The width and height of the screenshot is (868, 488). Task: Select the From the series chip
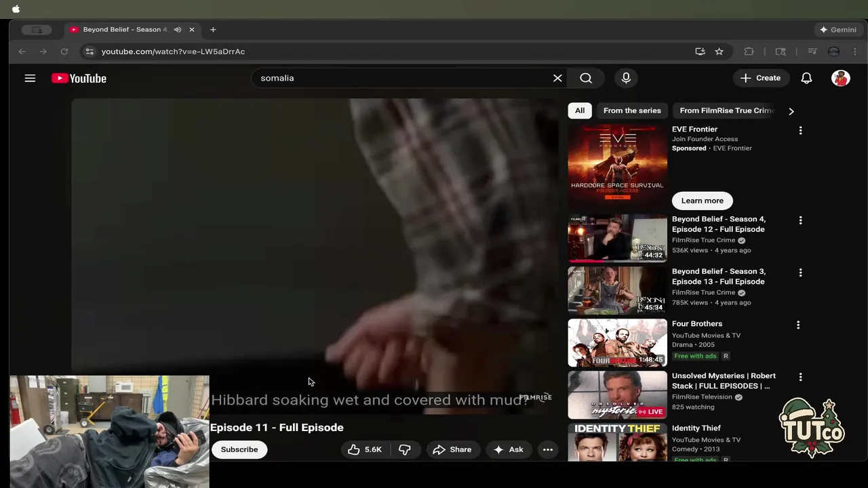632,110
